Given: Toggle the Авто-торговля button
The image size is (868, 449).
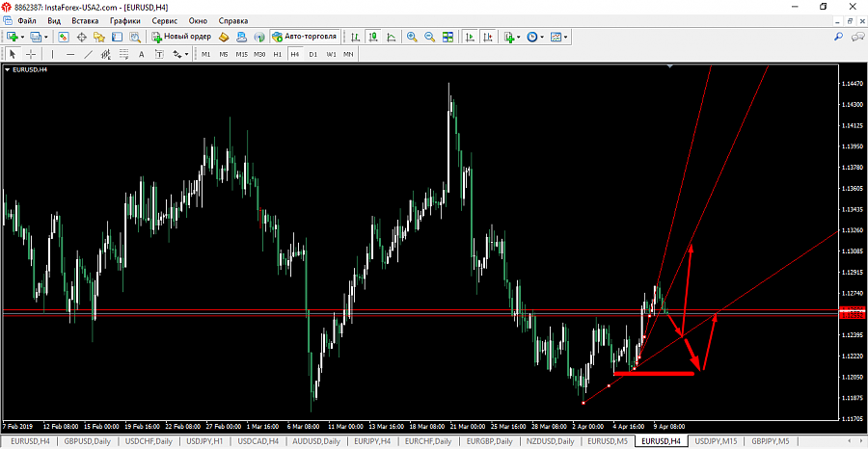Looking at the screenshot, I should [x=305, y=37].
